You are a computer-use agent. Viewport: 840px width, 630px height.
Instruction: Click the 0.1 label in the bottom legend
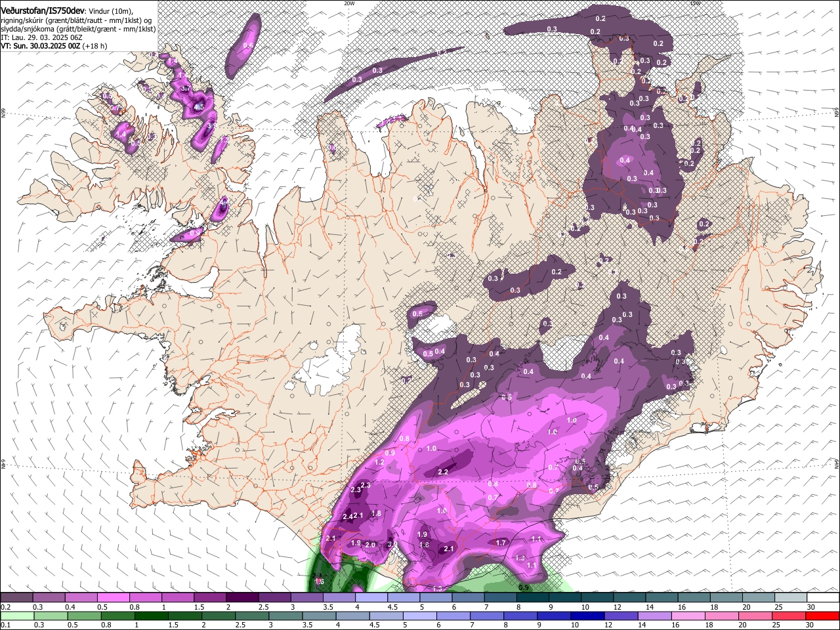point(5,625)
